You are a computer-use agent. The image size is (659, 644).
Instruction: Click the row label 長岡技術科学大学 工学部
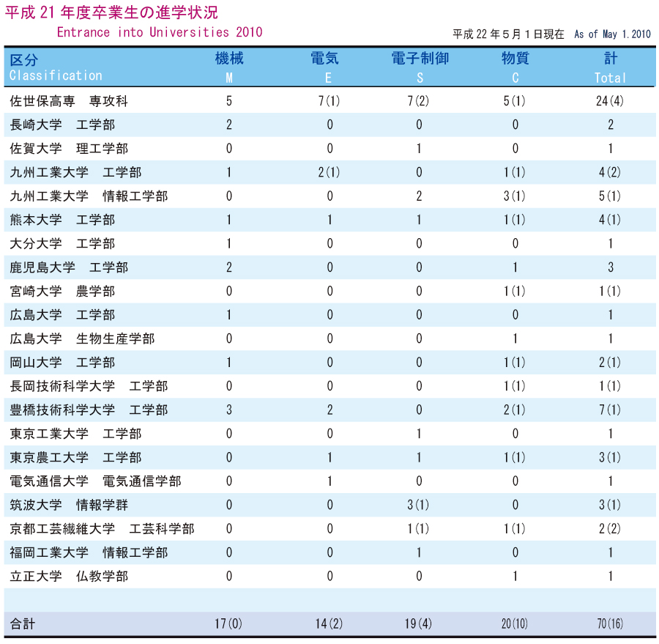click(89, 386)
